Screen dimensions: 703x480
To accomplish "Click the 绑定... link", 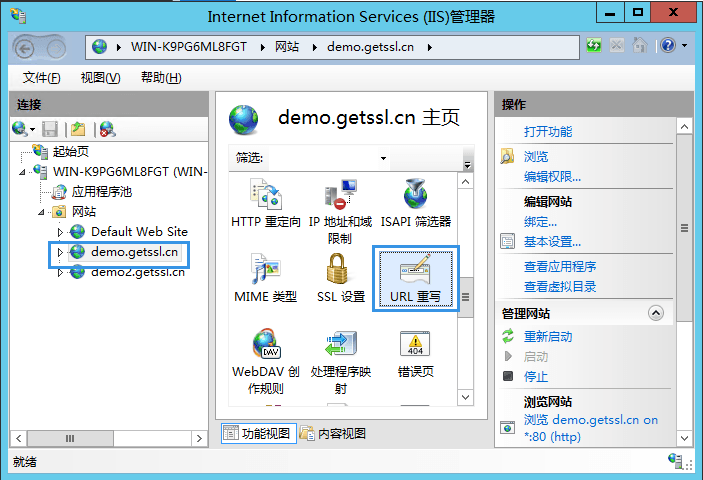I will [540, 222].
